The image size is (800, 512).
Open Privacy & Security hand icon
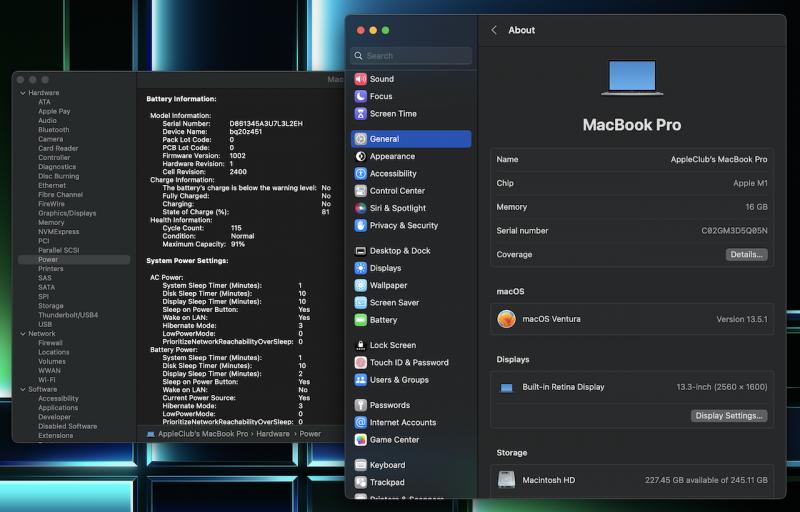click(x=361, y=226)
